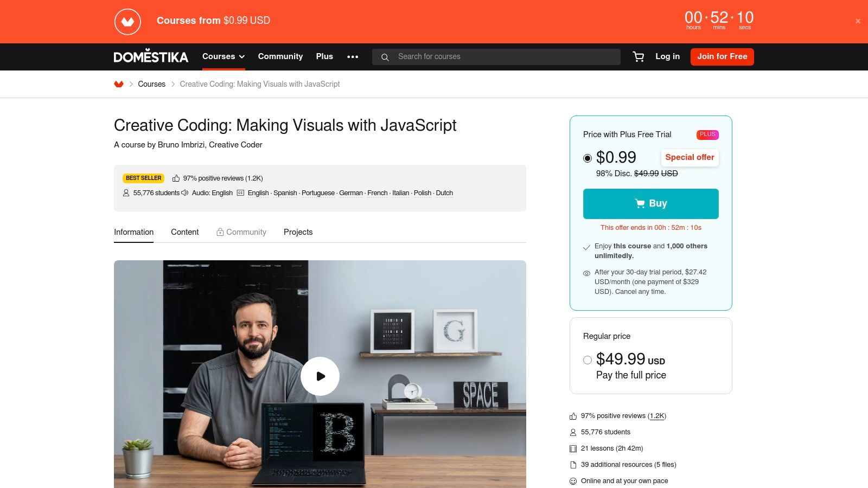The image size is (868, 488).
Task: Click the Buy button
Action: click(x=651, y=204)
